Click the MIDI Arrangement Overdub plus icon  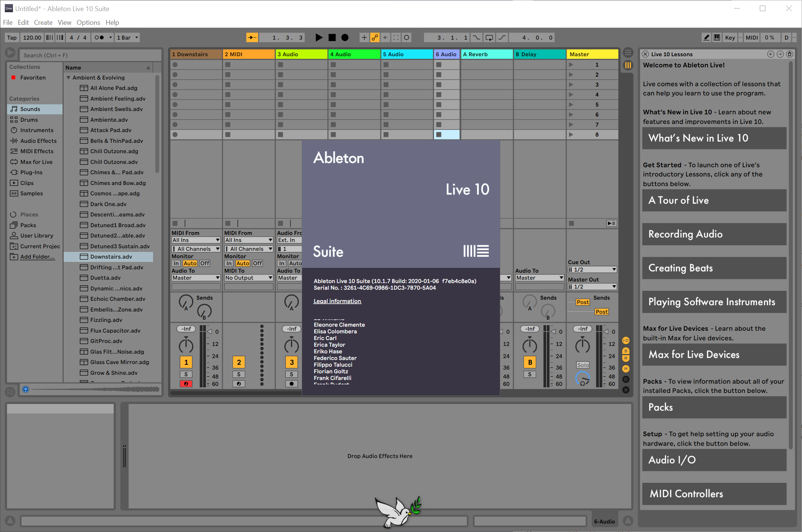(x=364, y=37)
